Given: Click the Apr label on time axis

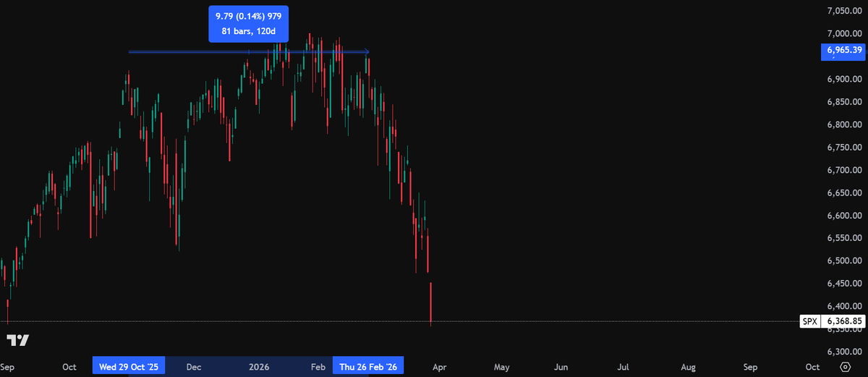Looking at the screenshot, I should 441,367.
